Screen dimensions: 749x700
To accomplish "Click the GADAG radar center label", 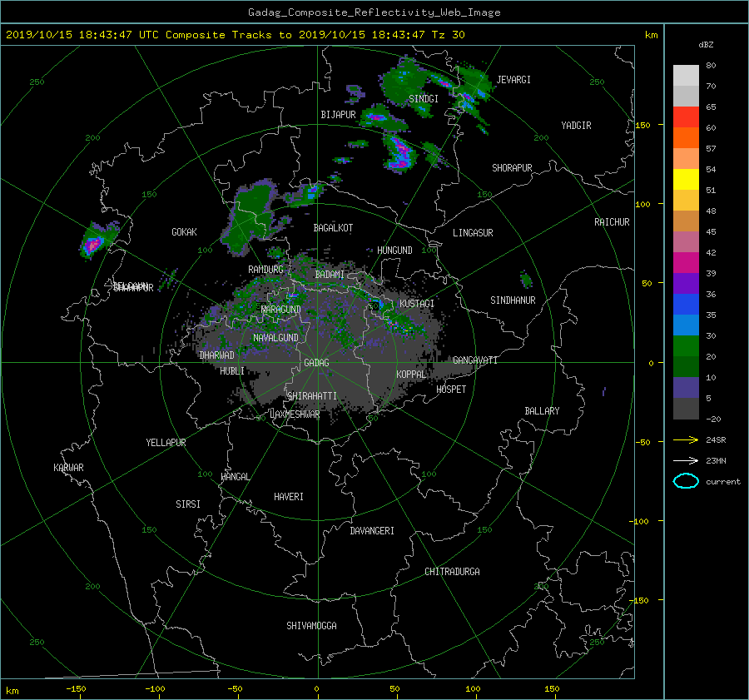I will coord(317,363).
